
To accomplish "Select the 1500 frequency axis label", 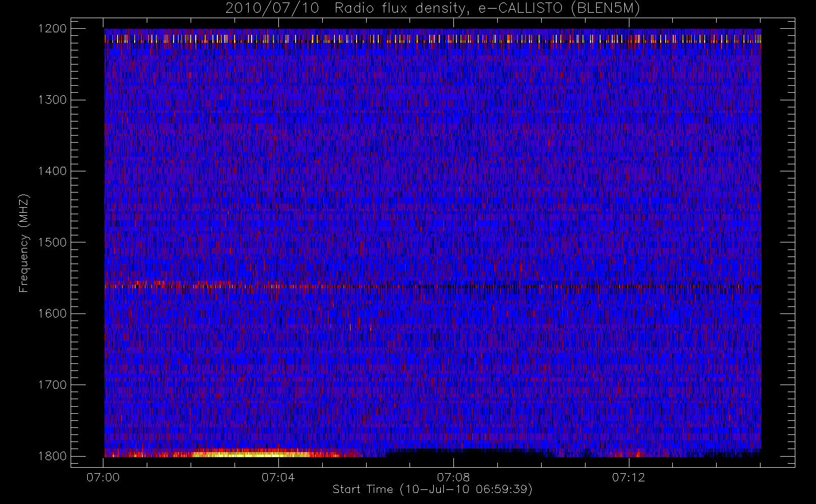I will tap(52, 242).
